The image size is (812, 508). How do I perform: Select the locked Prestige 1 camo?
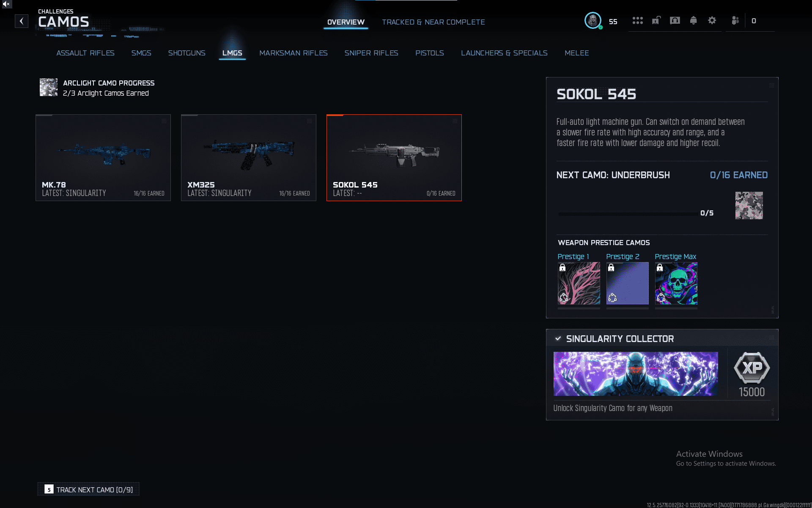point(579,283)
